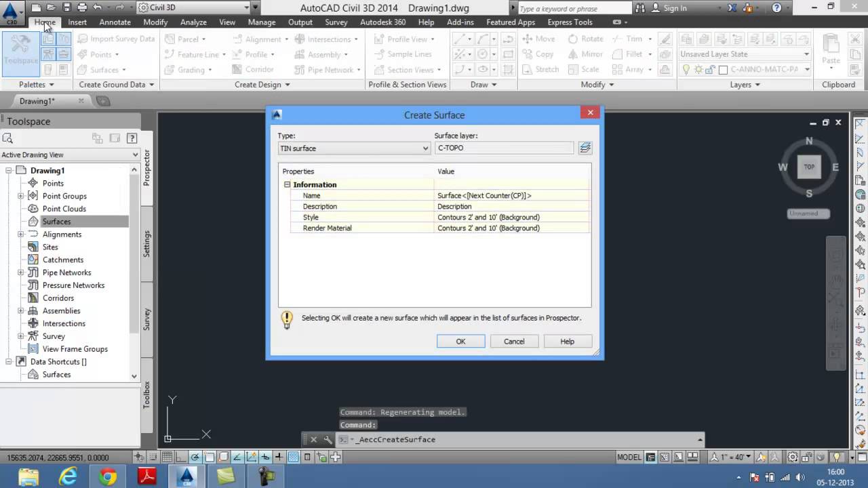
Task: Click the command line customize wrench icon
Action: (328, 439)
